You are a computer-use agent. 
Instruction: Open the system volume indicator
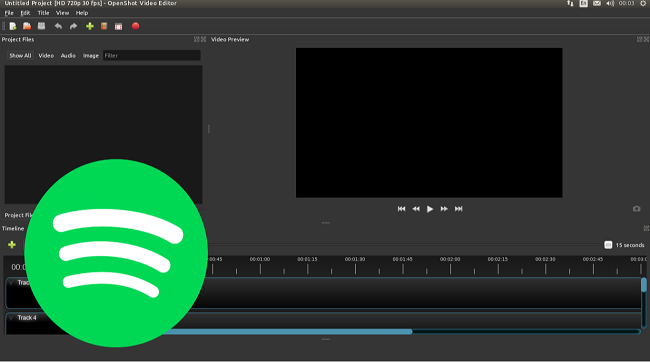pos(610,3)
